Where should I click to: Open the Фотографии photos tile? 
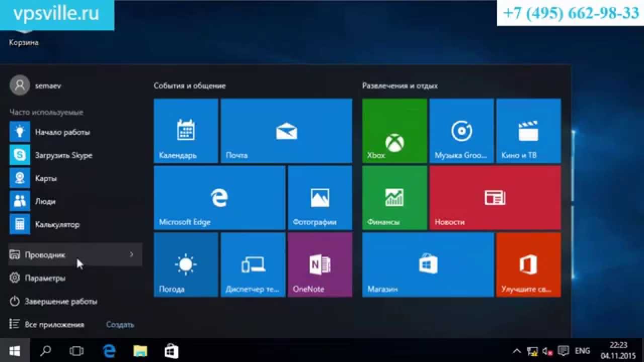pyautogui.click(x=320, y=198)
